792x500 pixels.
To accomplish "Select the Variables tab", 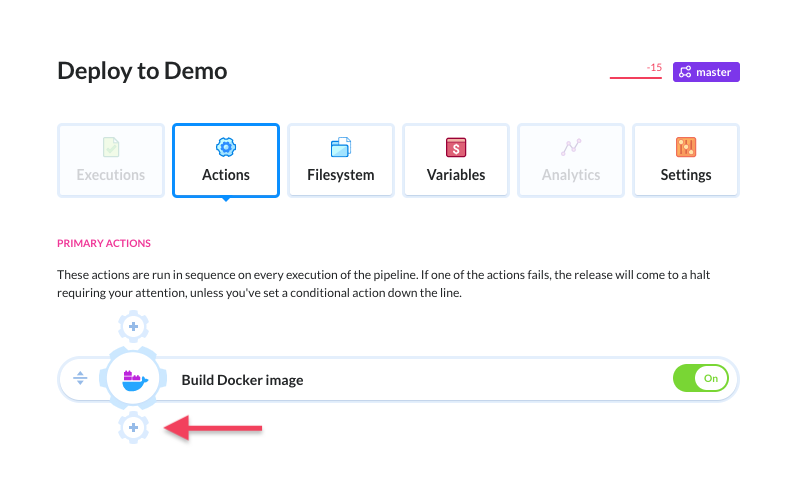I will coord(456,160).
